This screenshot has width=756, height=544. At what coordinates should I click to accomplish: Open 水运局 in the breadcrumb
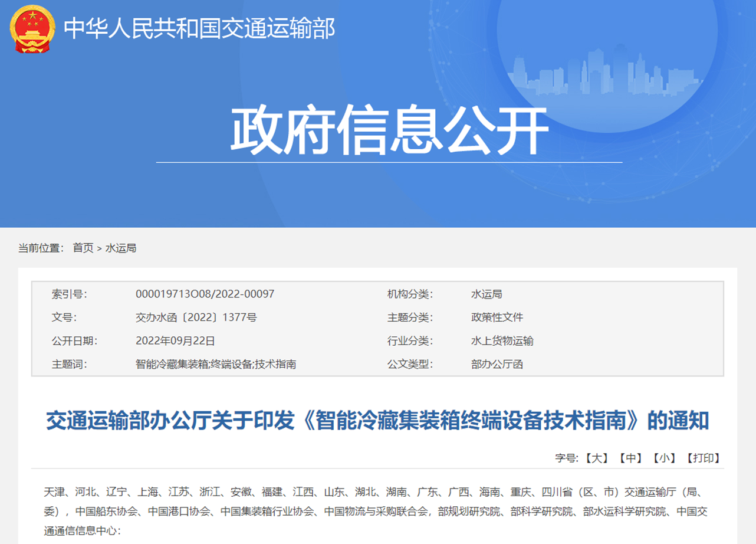pos(121,248)
